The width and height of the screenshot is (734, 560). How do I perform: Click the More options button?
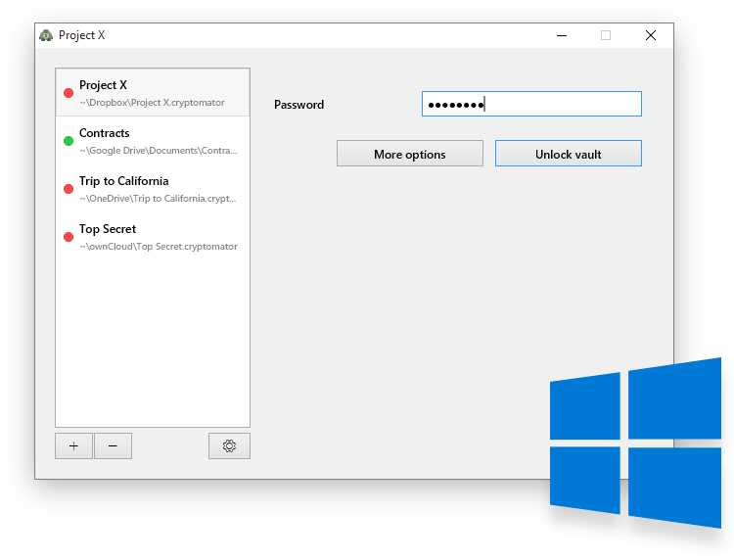click(410, 154)
